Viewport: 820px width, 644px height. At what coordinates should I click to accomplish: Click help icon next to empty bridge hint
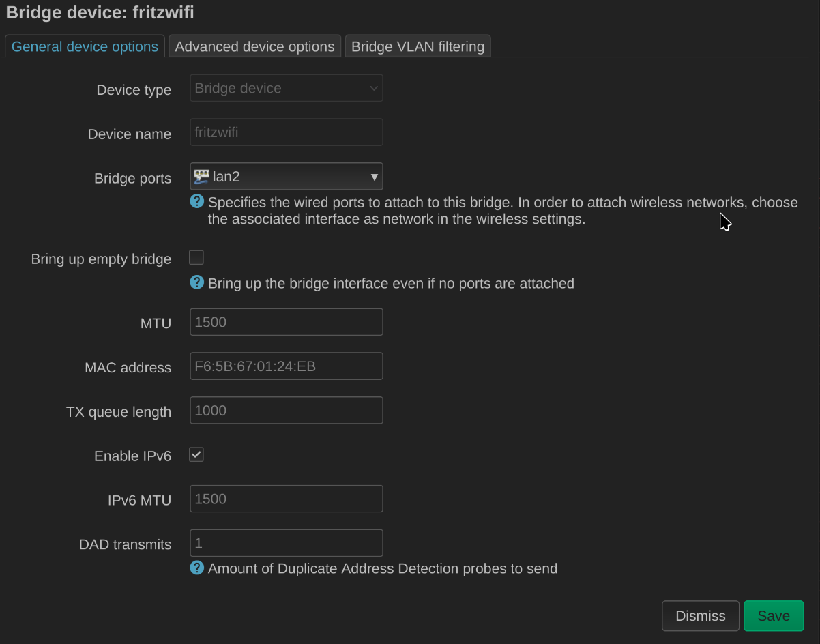click(196, 282)
